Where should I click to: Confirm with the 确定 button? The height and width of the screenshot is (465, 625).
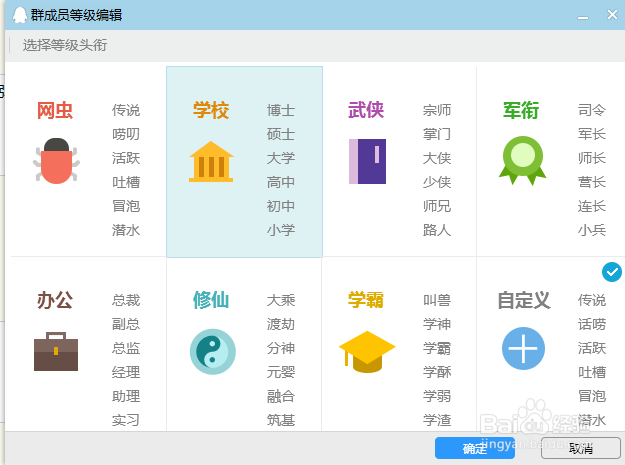pos(475,448)
